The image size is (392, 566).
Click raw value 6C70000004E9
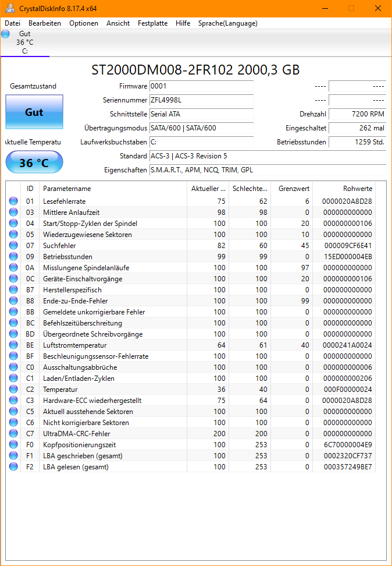[x=347, y=445]
